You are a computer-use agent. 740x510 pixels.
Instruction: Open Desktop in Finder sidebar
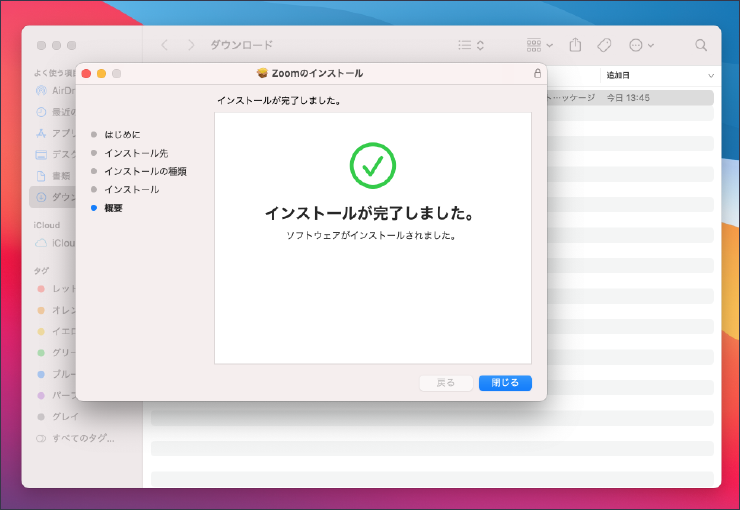[55, 154]
